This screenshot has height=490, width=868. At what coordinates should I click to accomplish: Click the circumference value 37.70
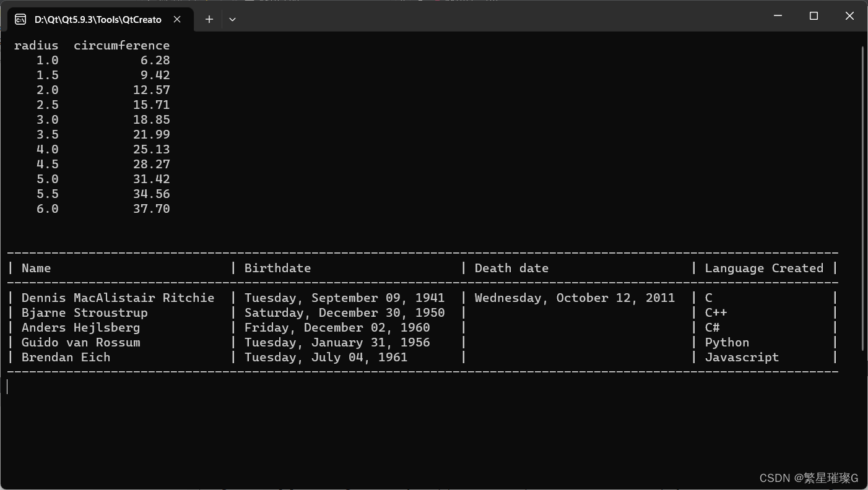point(151,208)
